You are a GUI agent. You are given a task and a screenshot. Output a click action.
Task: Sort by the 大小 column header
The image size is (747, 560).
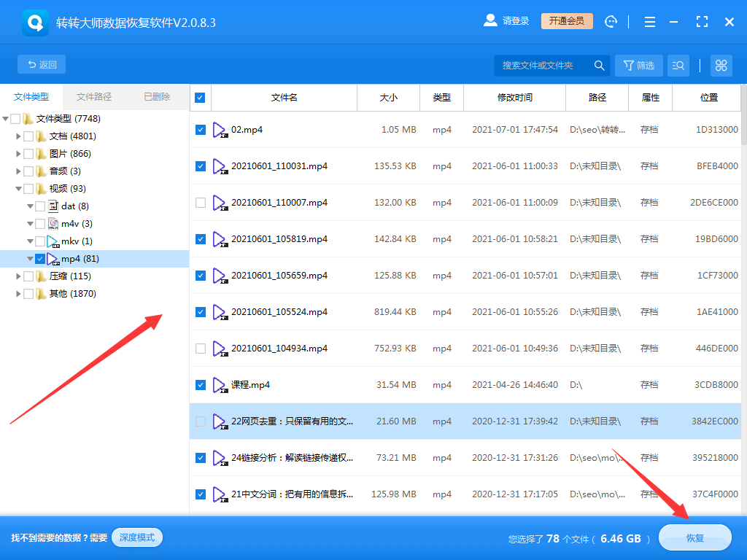[388, 98]
